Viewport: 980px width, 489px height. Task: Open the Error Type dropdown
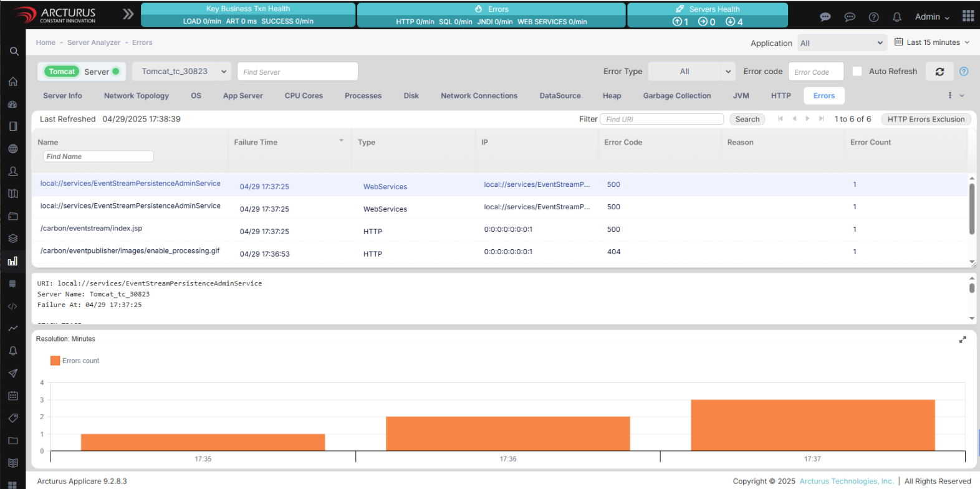click(x=692, y=72)
